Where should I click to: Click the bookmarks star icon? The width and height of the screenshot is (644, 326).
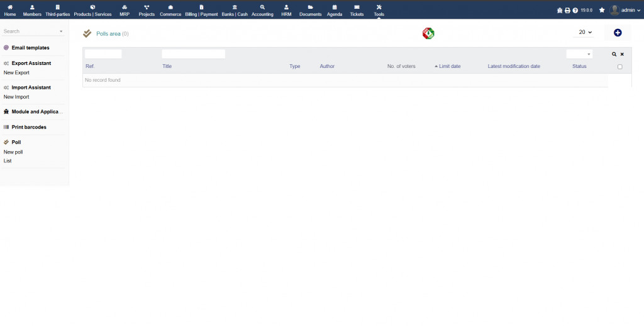pos(602,10)
